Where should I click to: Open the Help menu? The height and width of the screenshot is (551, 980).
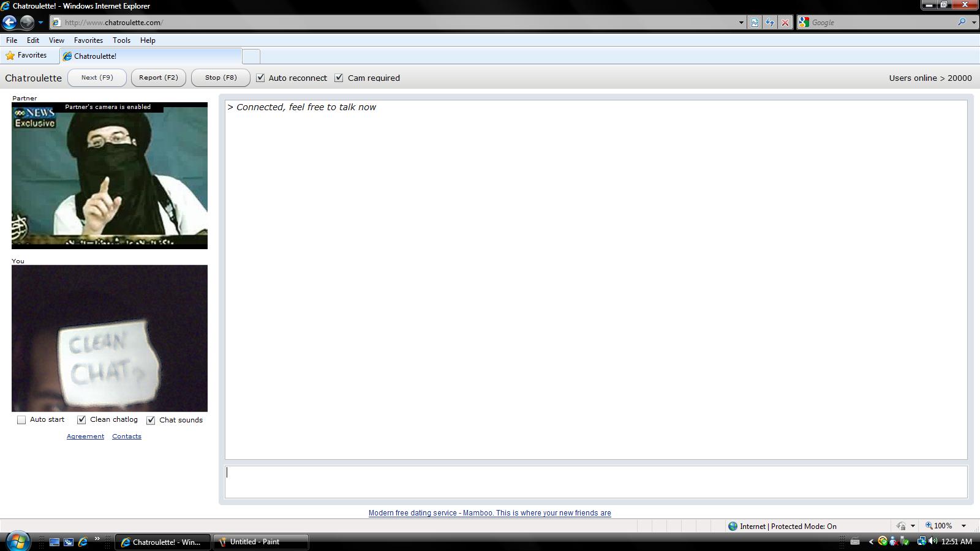[x=148, y=40]
